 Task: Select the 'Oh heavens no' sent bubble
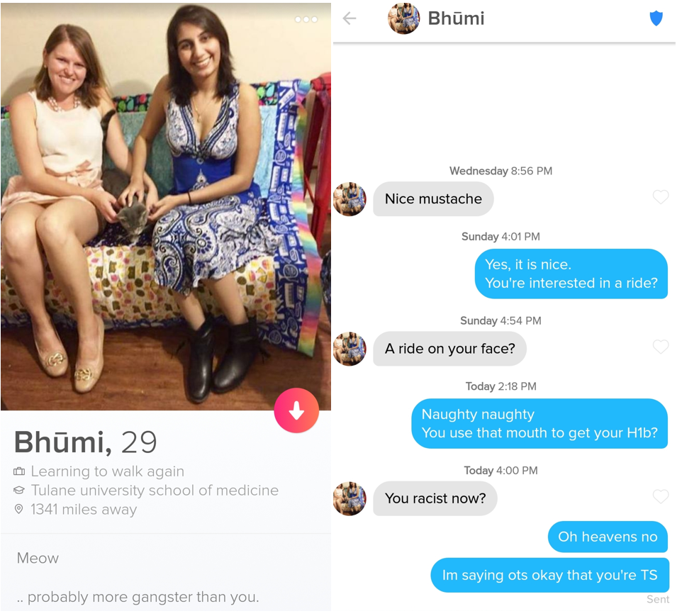point(607,537)
